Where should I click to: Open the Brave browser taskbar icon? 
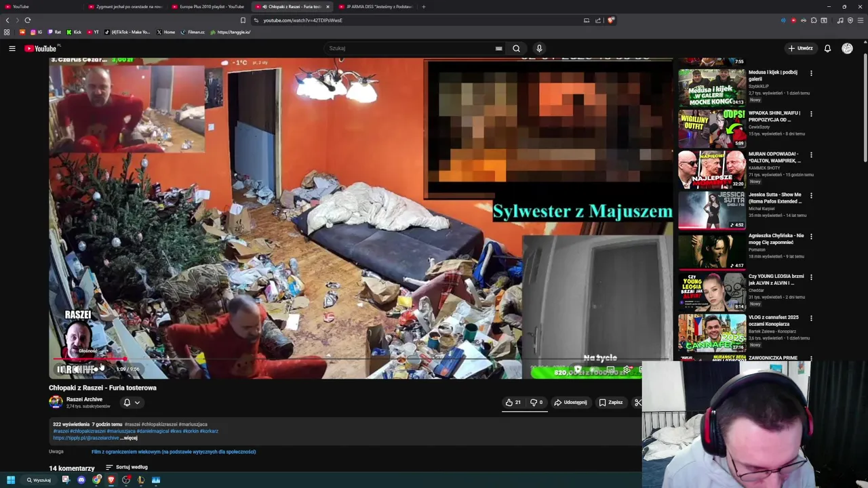pos(111,480)
